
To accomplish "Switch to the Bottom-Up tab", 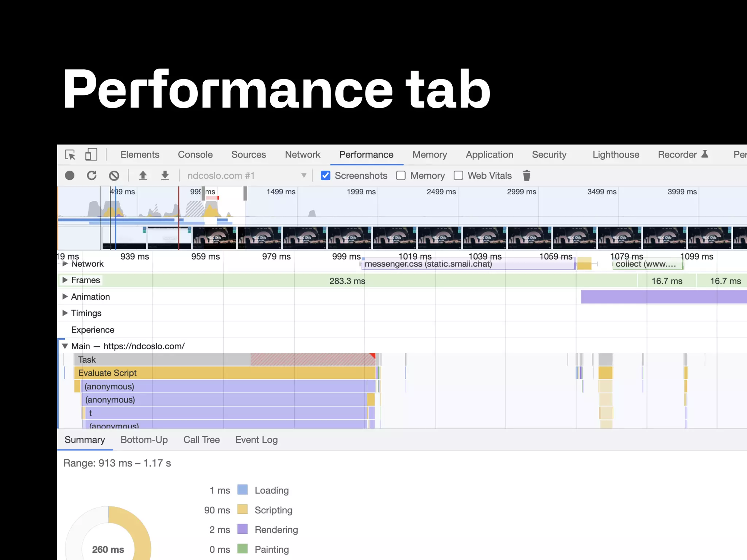I will pos(144,440).
